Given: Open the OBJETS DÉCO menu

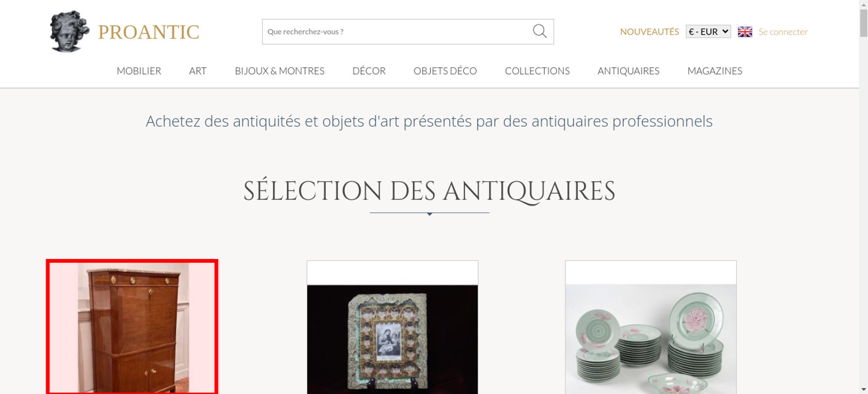Looking at the screenshot, I should click(x=445, y=71).
